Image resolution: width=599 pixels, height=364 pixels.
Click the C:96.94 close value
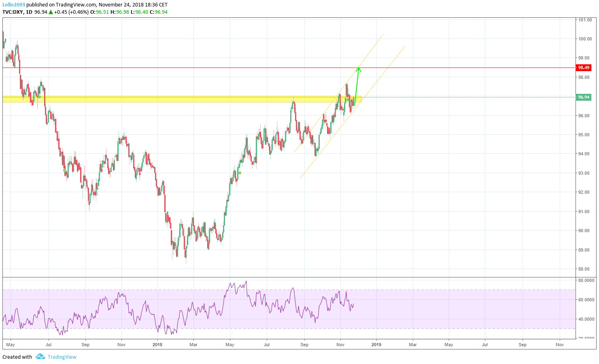tap(159, 12)
